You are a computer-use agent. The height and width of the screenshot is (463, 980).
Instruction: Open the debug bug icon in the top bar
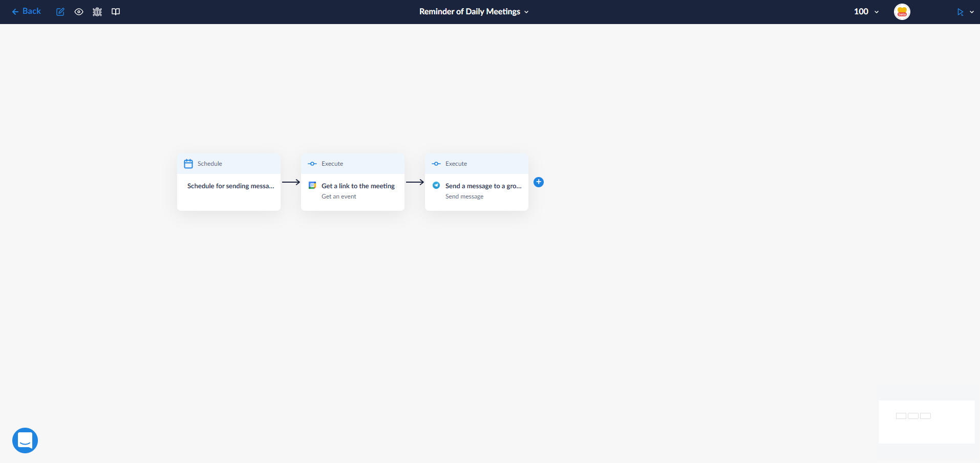97,12
